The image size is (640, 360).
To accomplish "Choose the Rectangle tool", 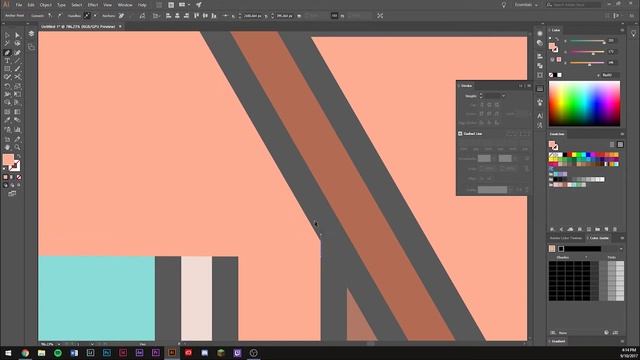I will click(7, 69).
